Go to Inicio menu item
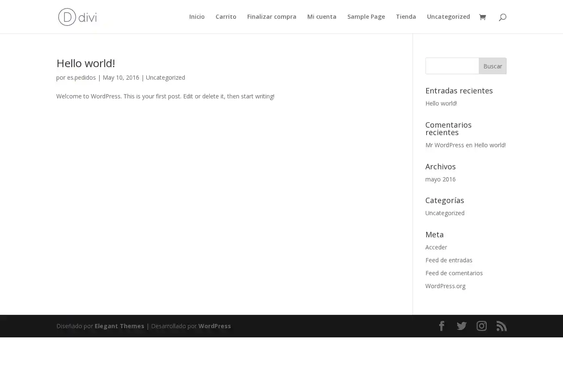This screenshot has height=392, width=563. coord(197,17)
